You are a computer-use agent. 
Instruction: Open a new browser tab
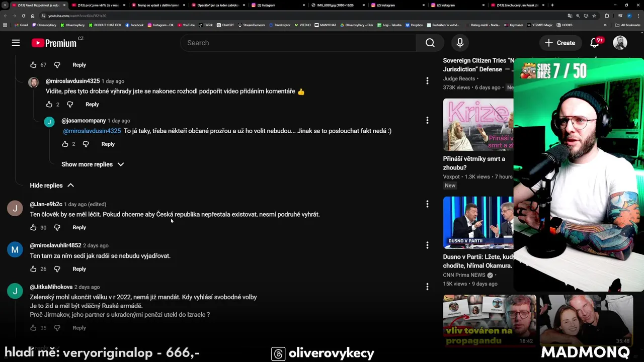point(552,5)
